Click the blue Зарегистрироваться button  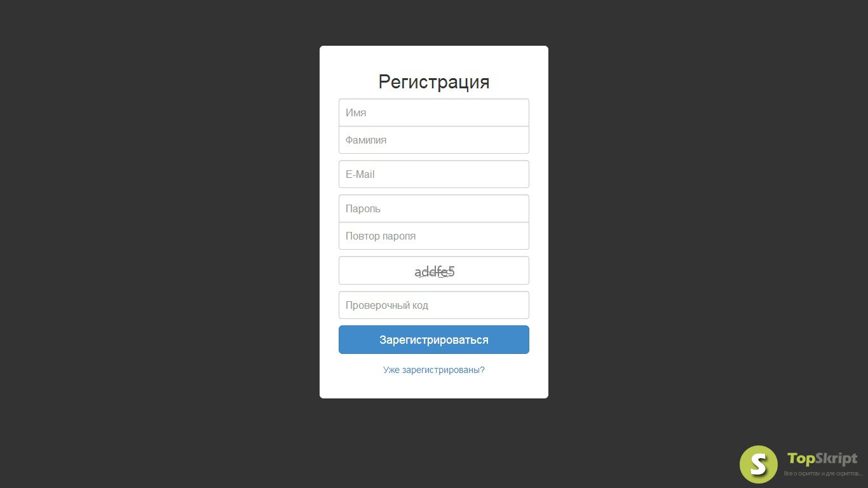pos(434,340)
